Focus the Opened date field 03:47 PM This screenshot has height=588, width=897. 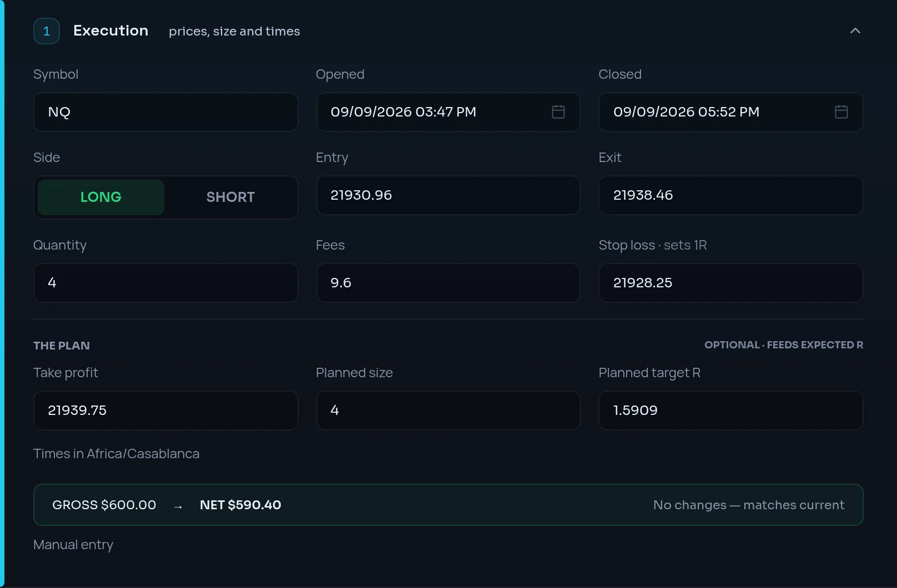click(448, 112)
